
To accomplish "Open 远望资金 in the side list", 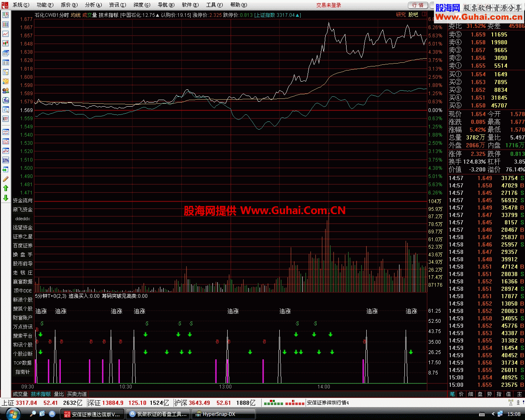I will click(23, 228).
